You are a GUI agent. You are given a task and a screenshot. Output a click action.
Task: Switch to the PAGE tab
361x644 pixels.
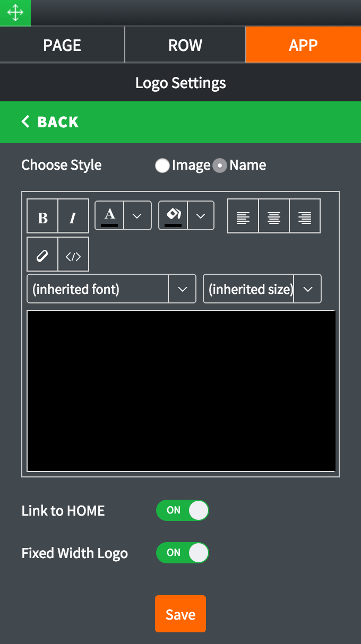pyautogui.click(x=62, y=45)
